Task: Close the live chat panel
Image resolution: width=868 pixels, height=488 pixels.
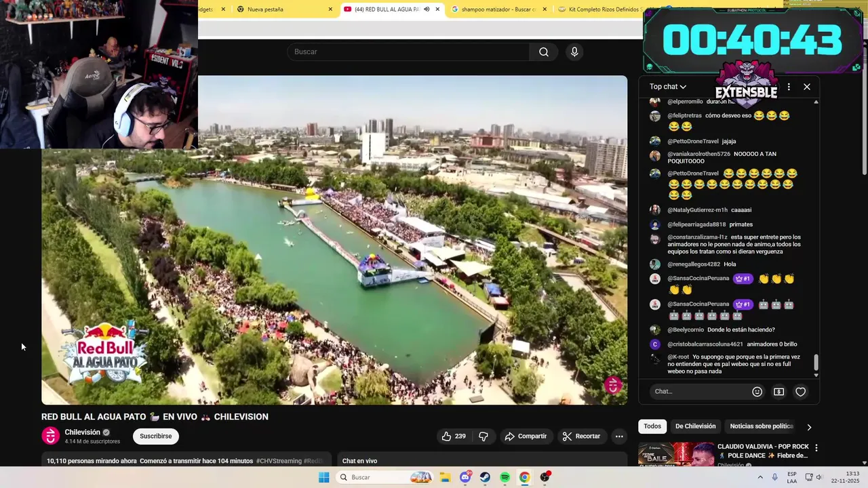Action: 807,87
